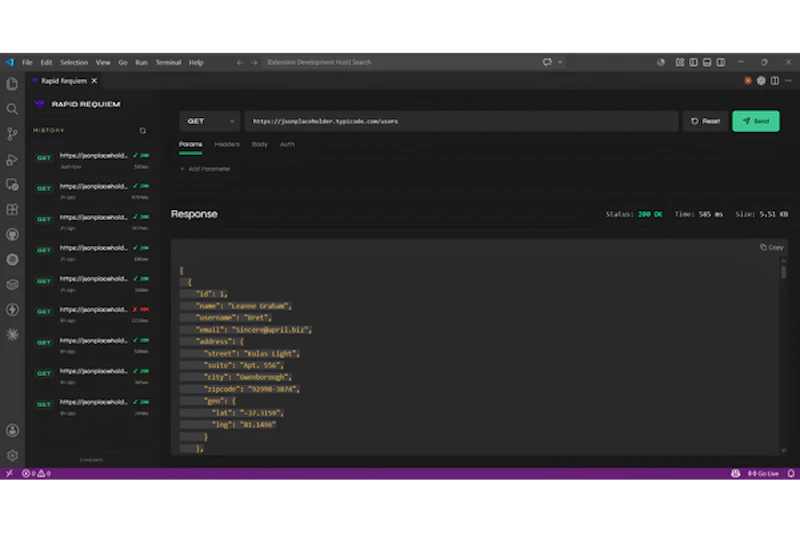The image size is (800, 533).
Task: Click the remote window status bar icon
Action: [9, 473]
